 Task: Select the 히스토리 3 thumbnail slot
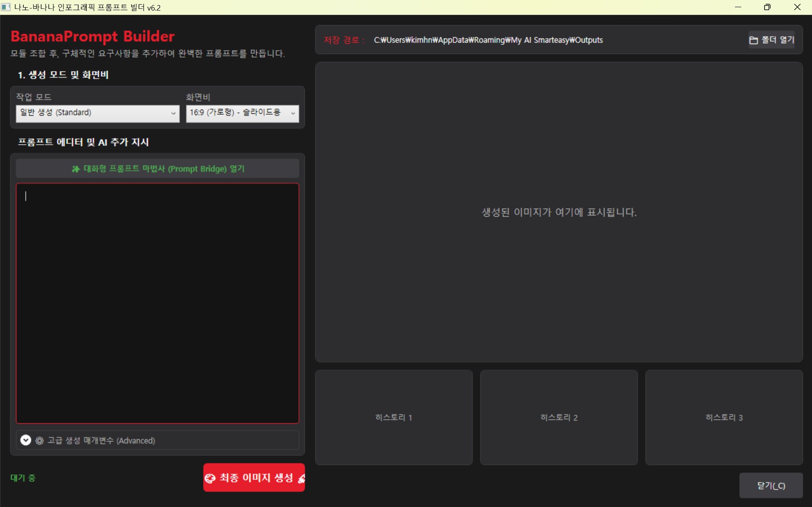tap(724, 417)
